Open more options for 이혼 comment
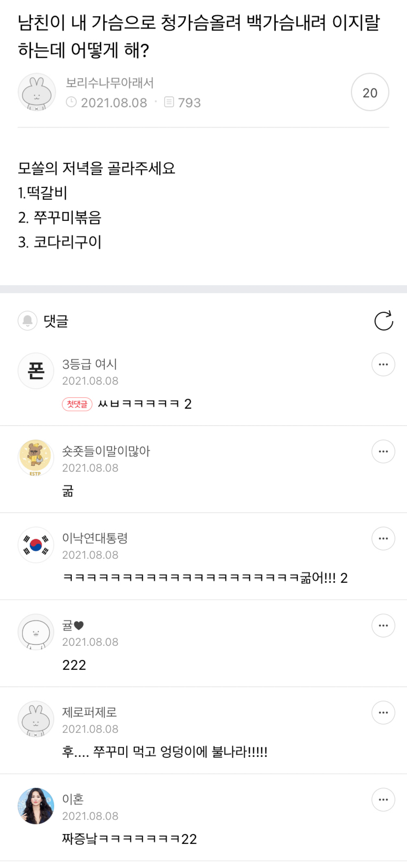This screenshot has height=868, width=407. pyautogui.click(x=383, y=800)
